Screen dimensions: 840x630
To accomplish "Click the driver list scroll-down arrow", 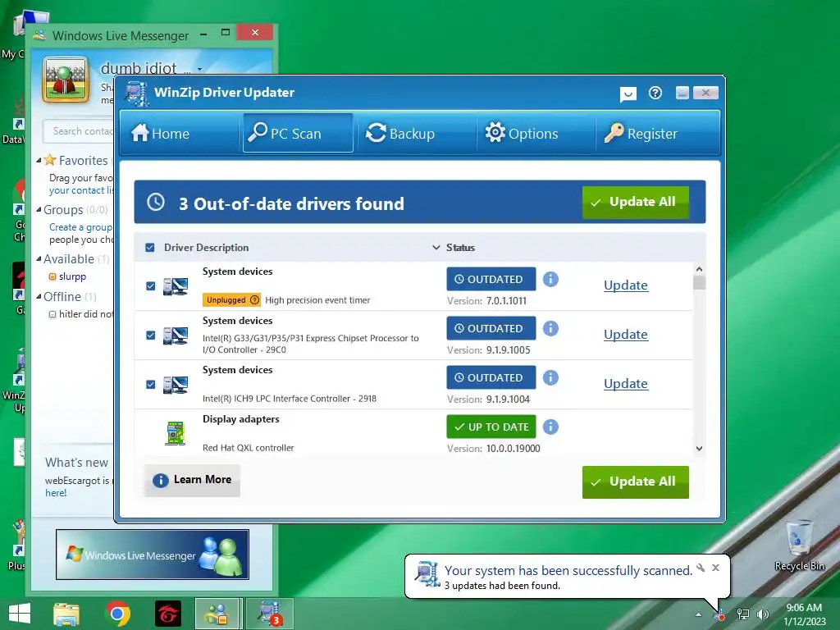I will [x=699, y=449].
